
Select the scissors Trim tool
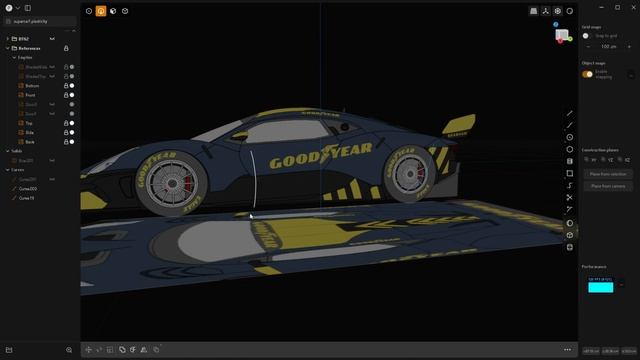(570, 198)
